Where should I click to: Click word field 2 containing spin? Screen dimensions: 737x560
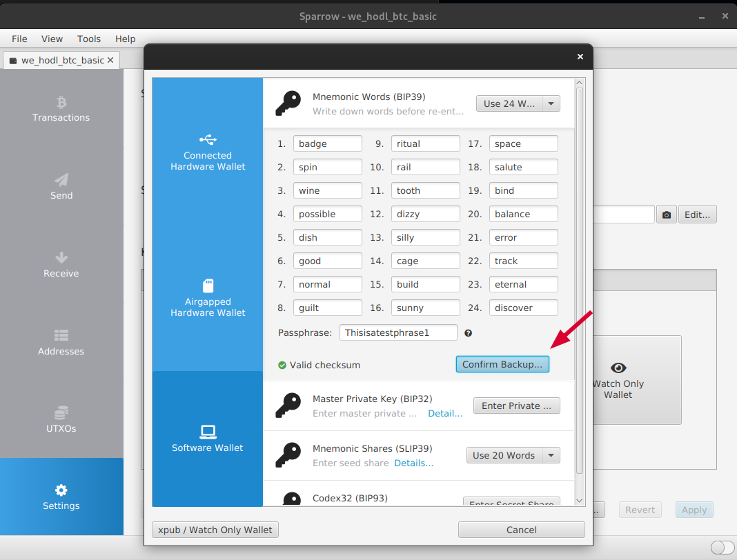(x=328, y=168)
